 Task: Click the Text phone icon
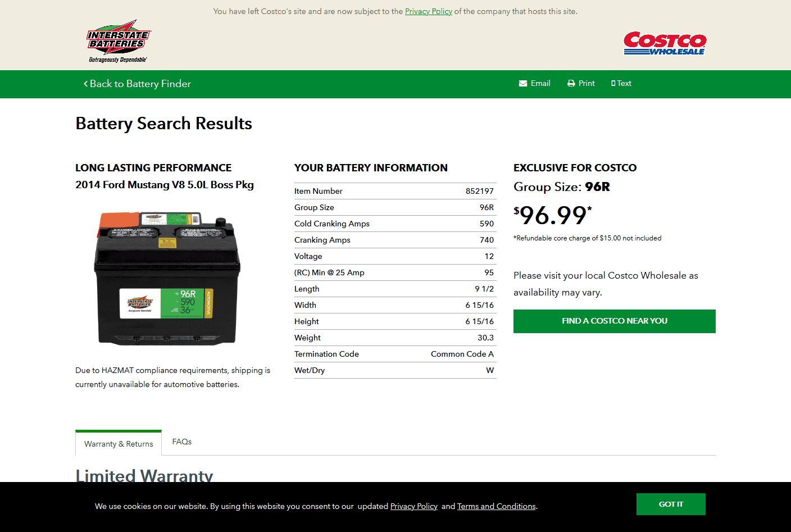[x=613, y=84]
